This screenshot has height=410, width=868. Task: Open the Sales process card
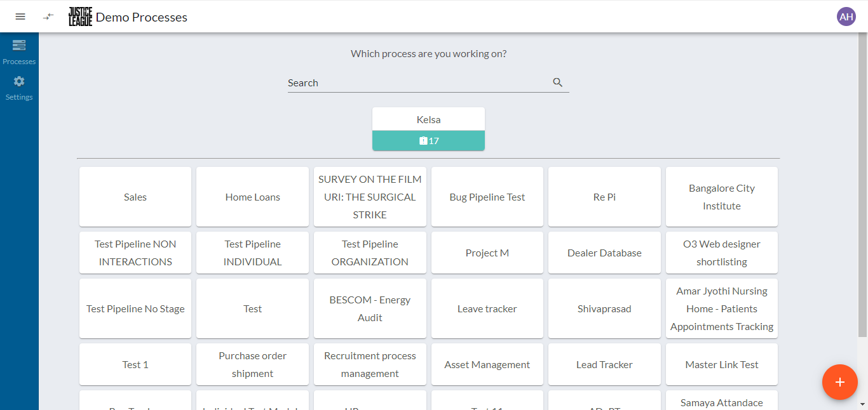pyautogui.click(x=135, y=197)
